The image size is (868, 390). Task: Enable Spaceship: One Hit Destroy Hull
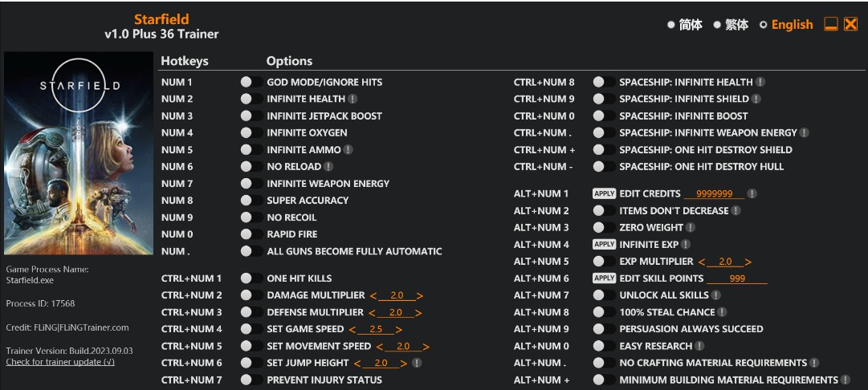pos(605,166)
